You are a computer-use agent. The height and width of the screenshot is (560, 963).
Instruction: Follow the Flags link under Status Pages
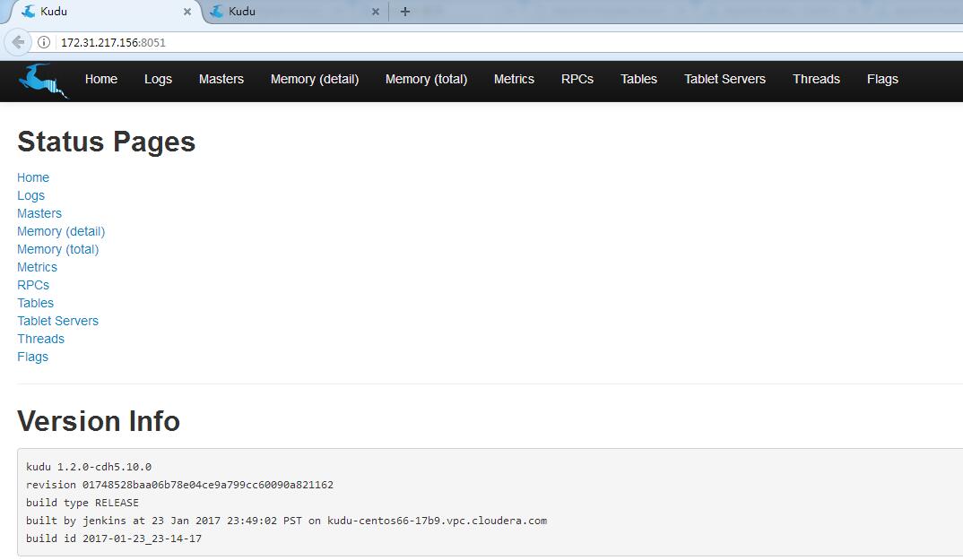point(32,357)
